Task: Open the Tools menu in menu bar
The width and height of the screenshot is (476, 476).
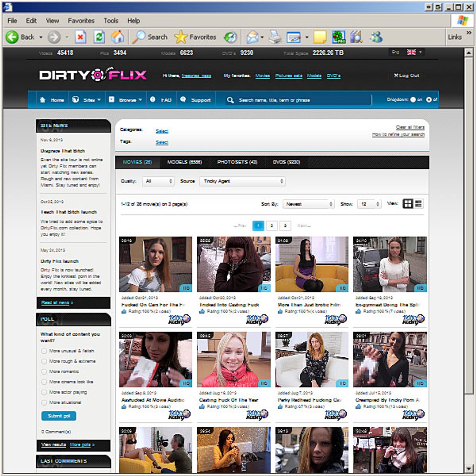Action: click(x=111, y=21)
